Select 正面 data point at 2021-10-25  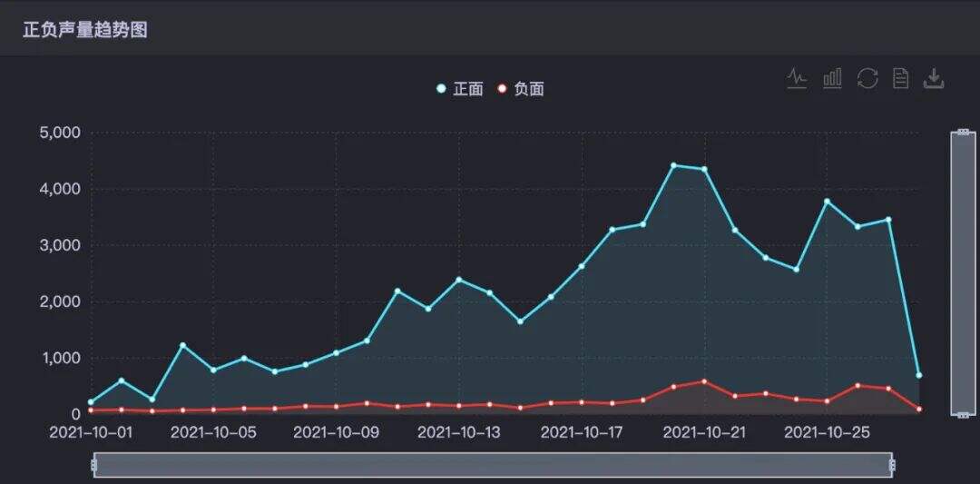827,202
